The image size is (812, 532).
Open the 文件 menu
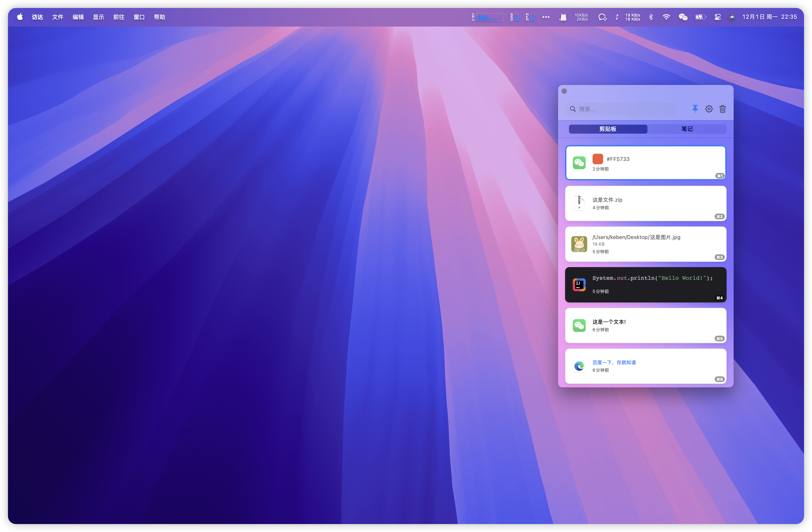(x=58, y=17)
